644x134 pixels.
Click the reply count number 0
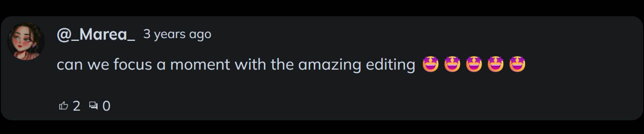click(106, 106)
